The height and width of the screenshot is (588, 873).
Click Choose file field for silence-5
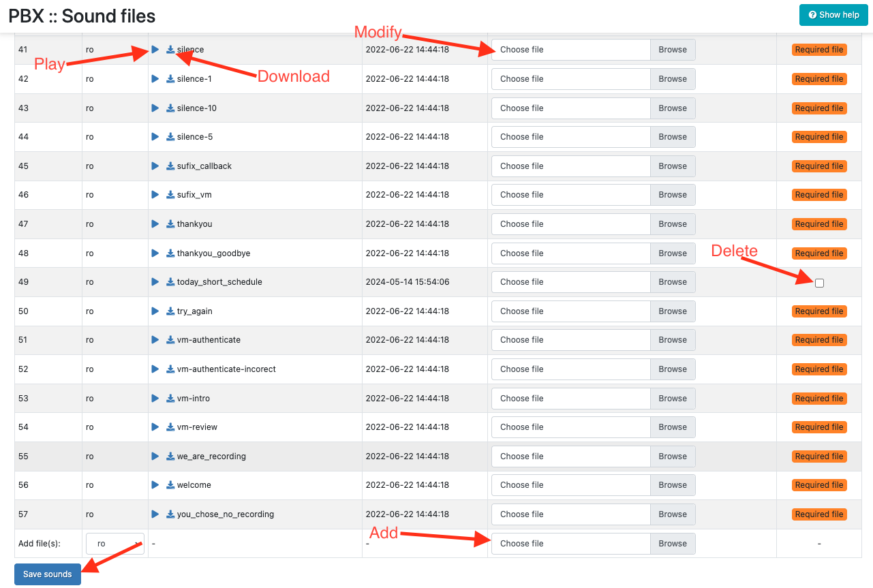pos(570,137)
